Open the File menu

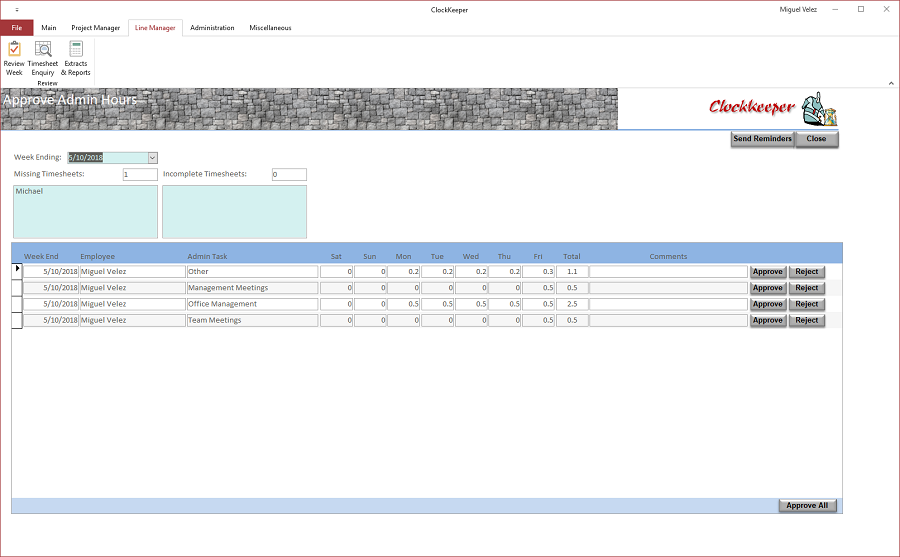pos(17,28)
